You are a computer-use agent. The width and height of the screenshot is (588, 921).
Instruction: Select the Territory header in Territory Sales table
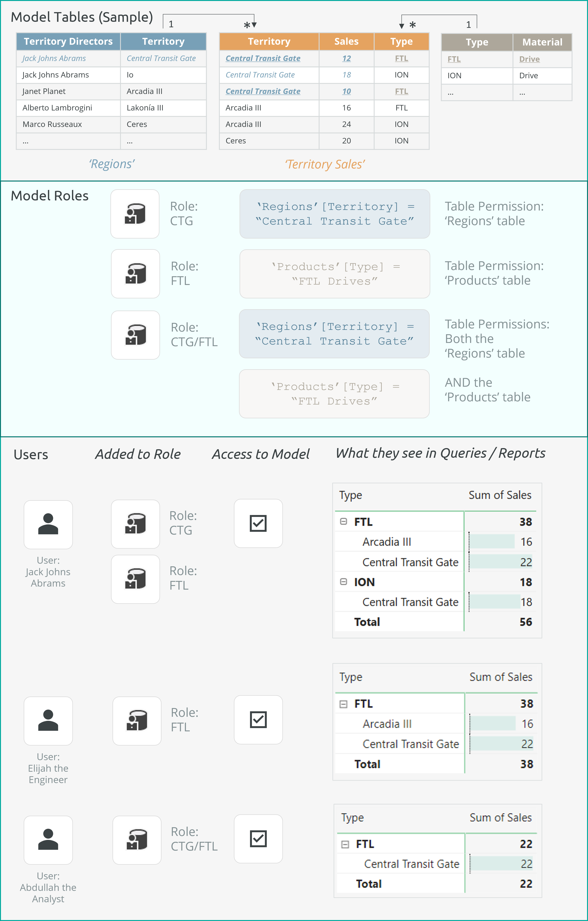pos(269,41)
